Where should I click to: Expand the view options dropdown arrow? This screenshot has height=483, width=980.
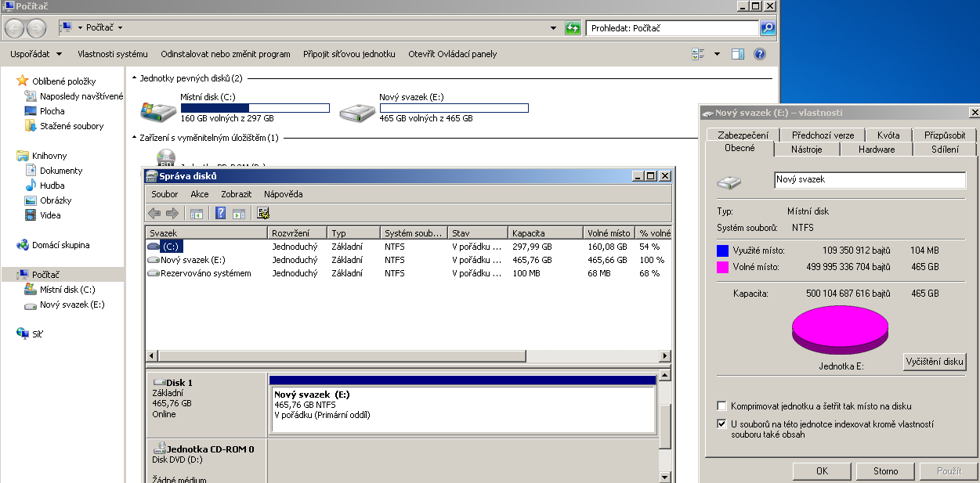(x=717, y=54)
